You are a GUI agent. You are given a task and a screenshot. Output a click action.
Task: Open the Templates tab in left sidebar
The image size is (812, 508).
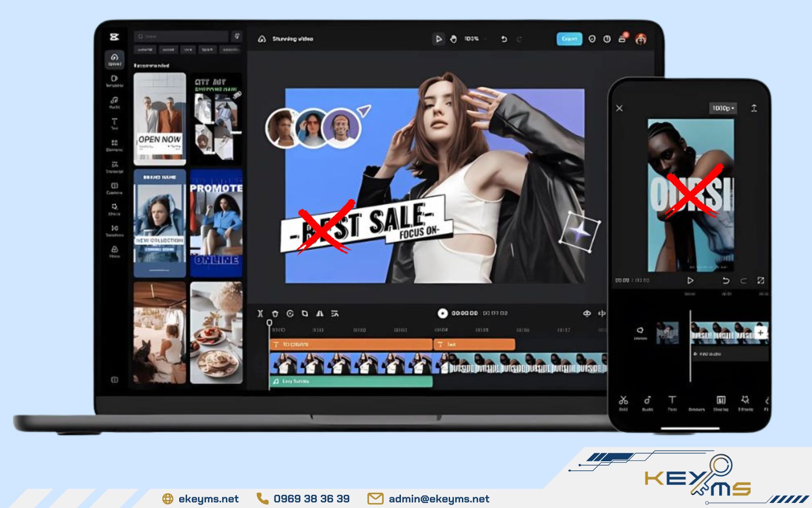point(114,80)
